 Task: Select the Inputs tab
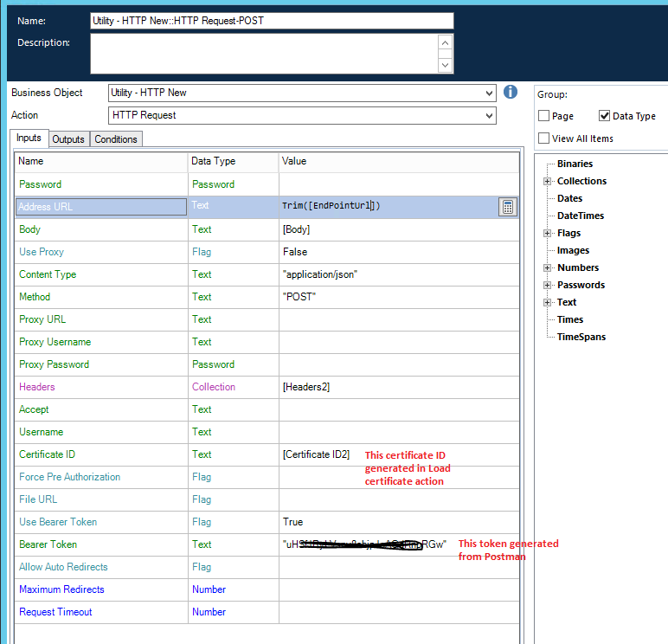pos(29,138)
